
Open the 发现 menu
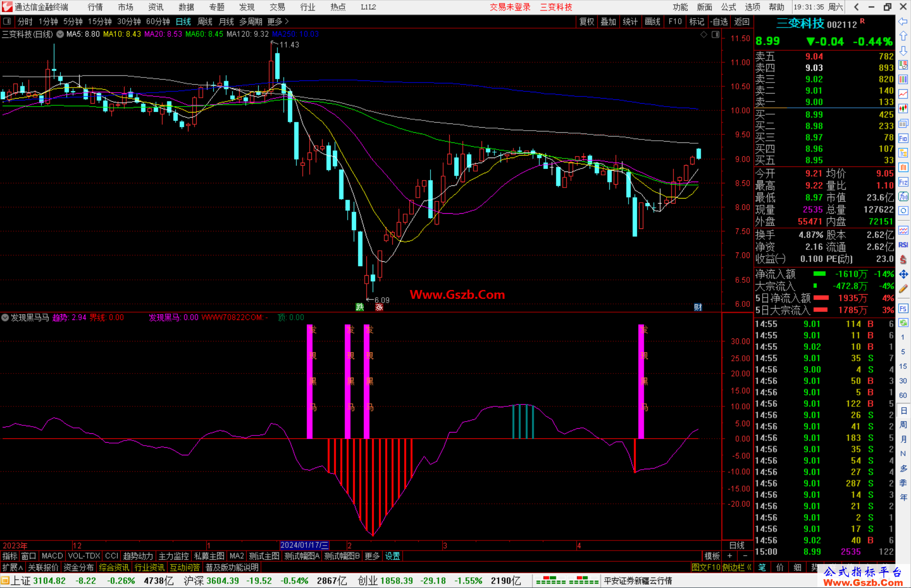coord(247,7)
